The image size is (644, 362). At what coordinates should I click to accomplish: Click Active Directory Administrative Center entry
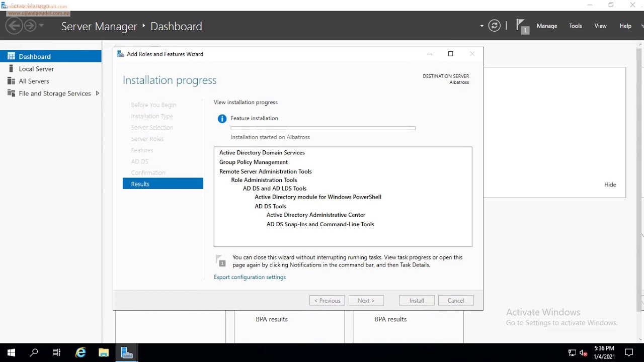click(316, 215)
